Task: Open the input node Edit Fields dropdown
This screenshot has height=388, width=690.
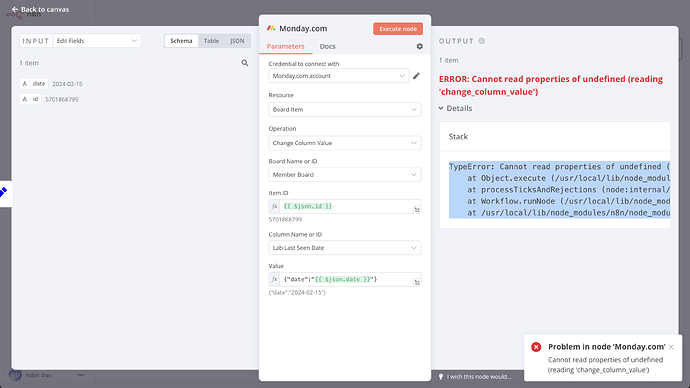Action: (x=97, y=40)
